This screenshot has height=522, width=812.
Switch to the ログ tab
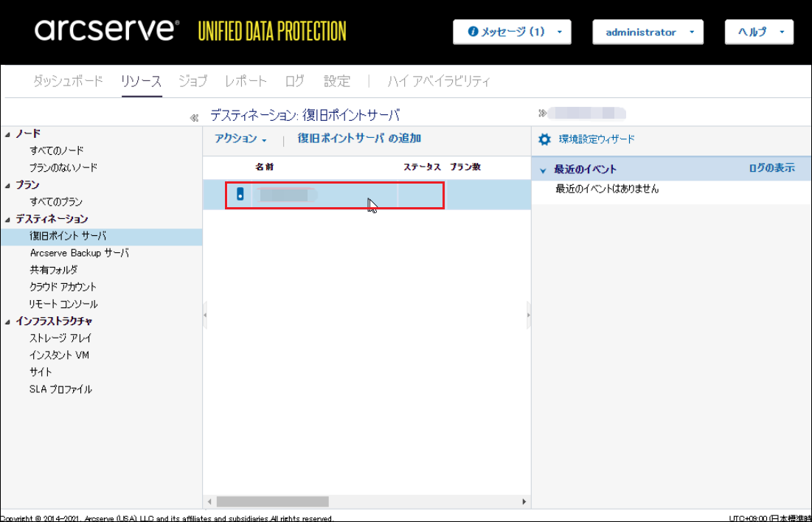click(x=295, y=81)
